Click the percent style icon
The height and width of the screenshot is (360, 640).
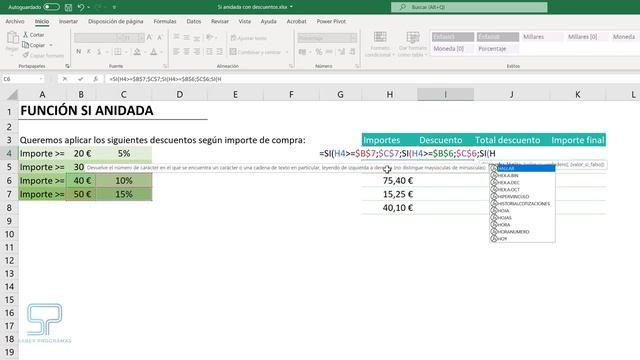pos(318,52)
